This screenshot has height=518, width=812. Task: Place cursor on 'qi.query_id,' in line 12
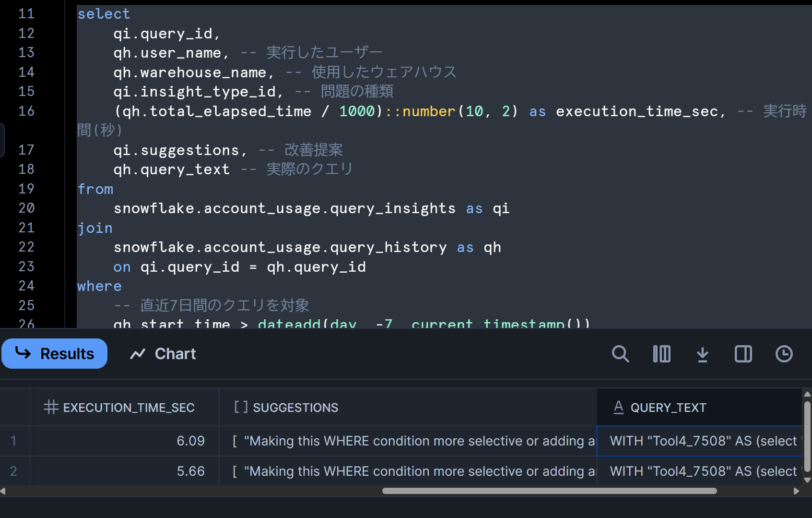click(x=167, y=34)
